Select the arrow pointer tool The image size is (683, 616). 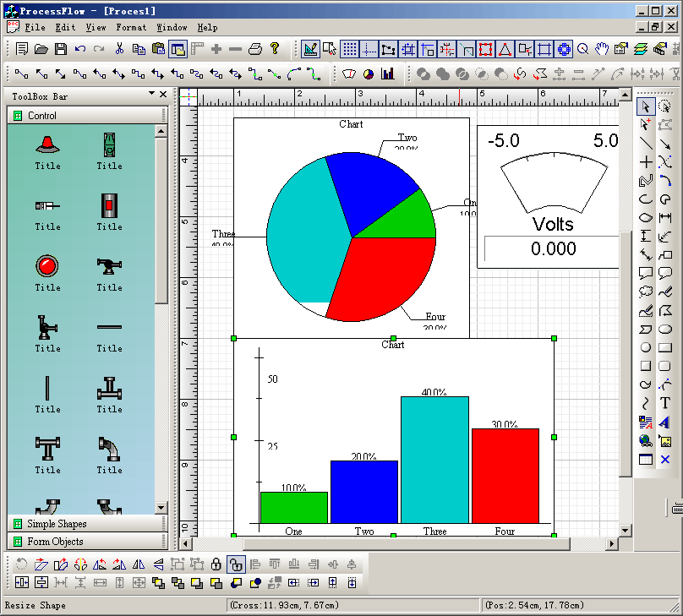click(646, 106)
